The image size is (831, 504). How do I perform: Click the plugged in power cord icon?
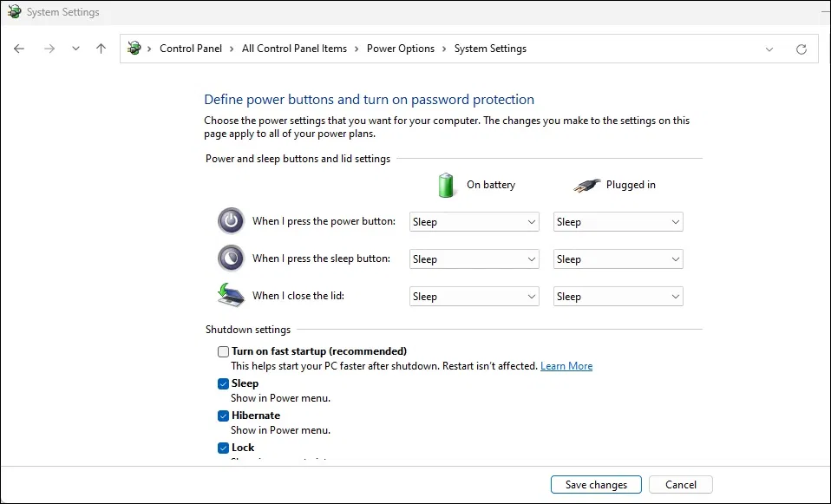[586, 185]
